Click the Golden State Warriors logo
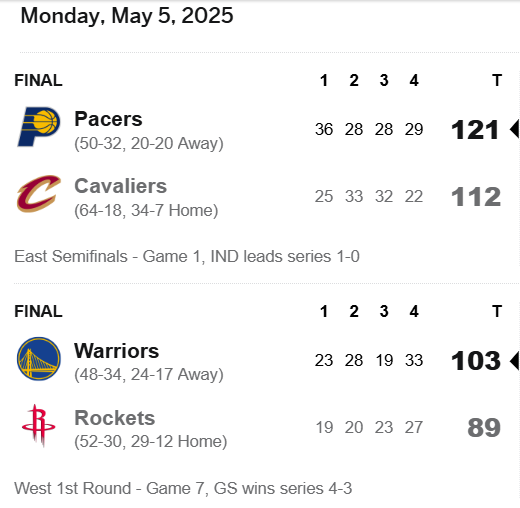This screenshot has height=508, width=520. [39, 359]
